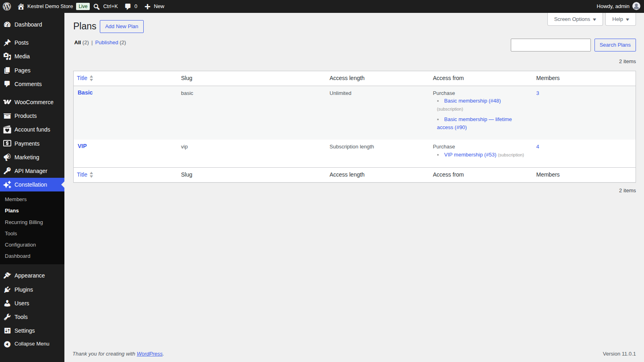The height and width of the screenshot is (362, 644).
Task: Click the Users person icon
Action: 7,303
